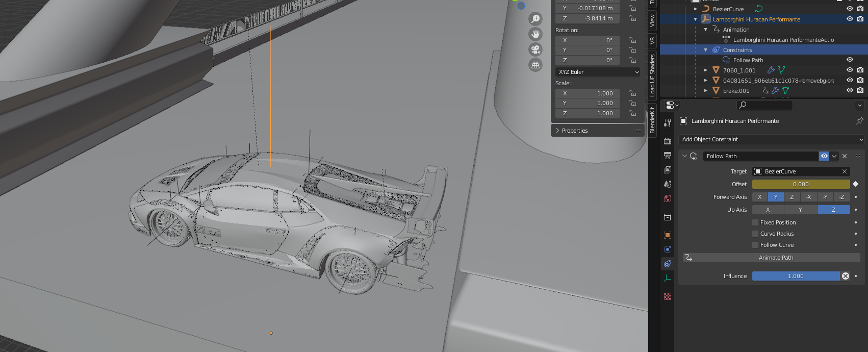Collapse the Constraints outliner row

[x=706, y=50]
